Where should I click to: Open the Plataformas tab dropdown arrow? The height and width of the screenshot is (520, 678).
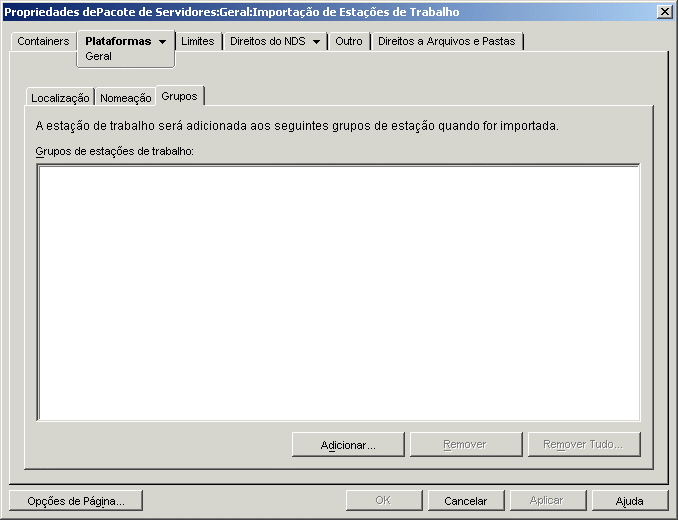click(x=163, y=42)
